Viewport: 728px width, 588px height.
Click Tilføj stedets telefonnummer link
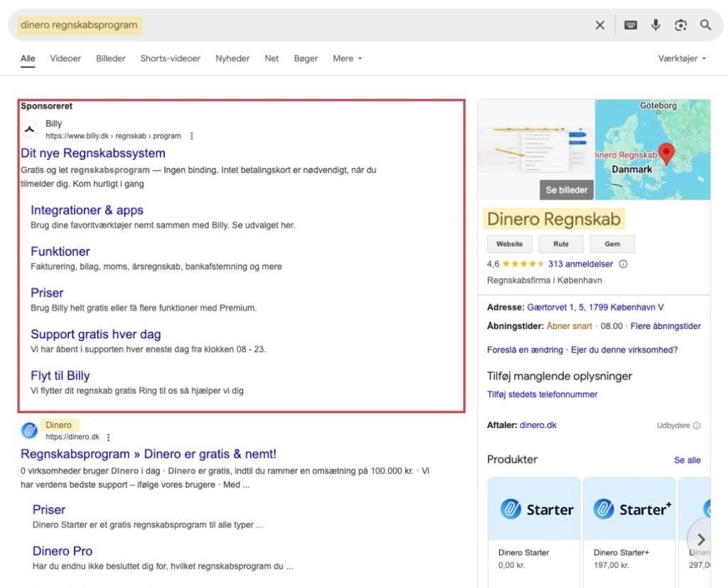tap(542, 395)
